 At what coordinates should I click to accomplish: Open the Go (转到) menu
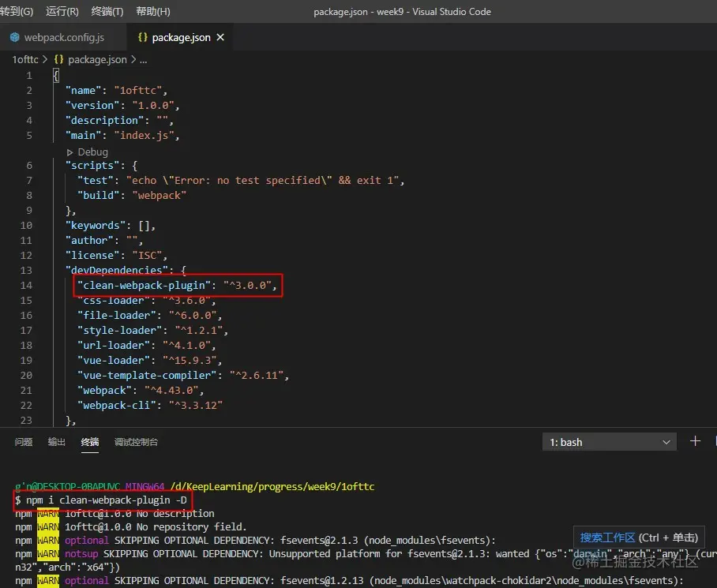click(x=17, y=11)
